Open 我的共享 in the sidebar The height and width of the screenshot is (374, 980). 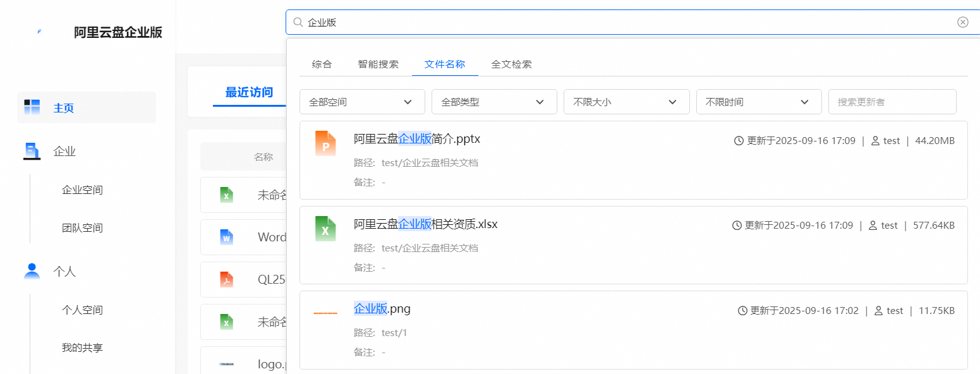tap(82, 347)
